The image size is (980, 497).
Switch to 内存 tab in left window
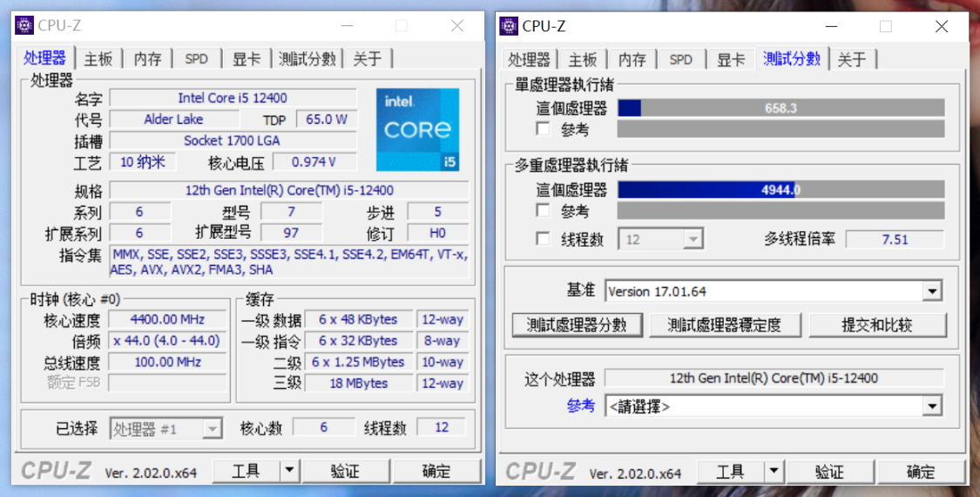[x=147, y=58]
